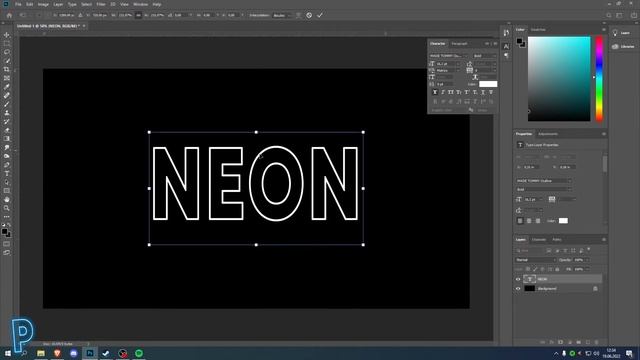Open the File menu
The height and width of the screenshot is (360, 640).
click(18, 4)
